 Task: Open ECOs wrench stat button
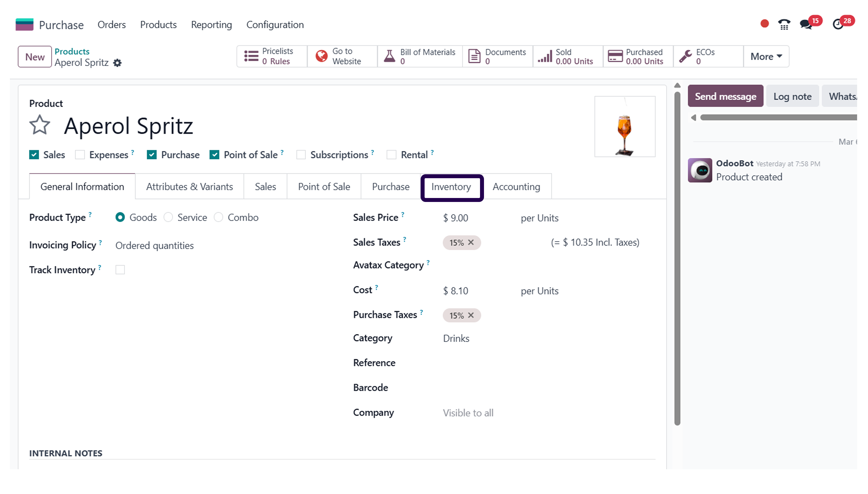pyautogui.click(x=709, y=56)
